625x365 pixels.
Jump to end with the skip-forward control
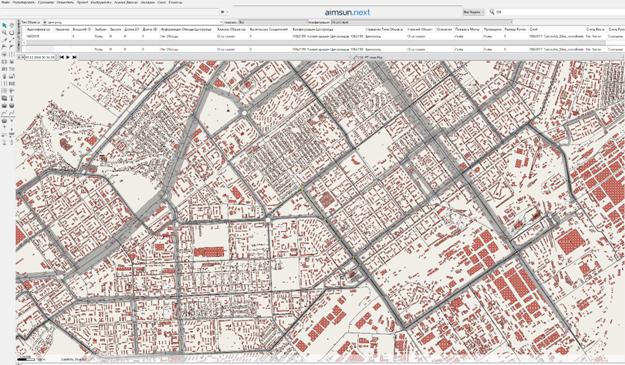point(75,57)
